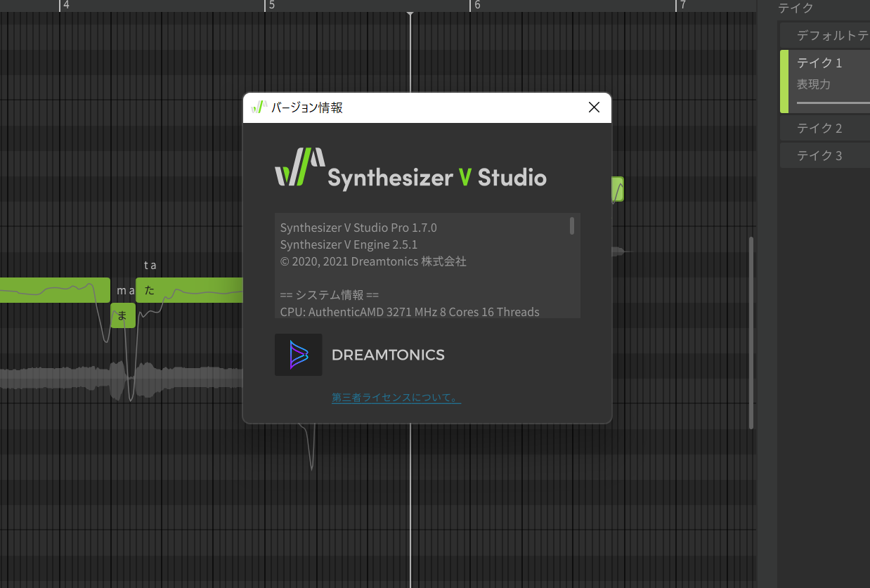Viewport: 870px width, 588px height.
Task: Select テイク 1 in the takes list
Action: [825, 81]
